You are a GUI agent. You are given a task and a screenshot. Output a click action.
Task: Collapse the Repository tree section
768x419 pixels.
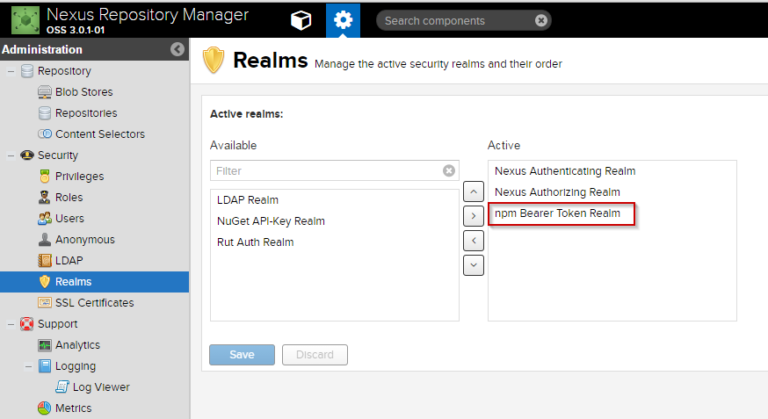pos(11,71)
